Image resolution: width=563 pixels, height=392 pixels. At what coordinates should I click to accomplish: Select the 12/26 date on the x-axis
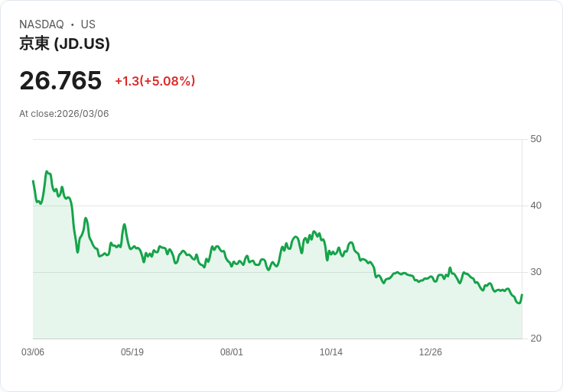point(431,352)
